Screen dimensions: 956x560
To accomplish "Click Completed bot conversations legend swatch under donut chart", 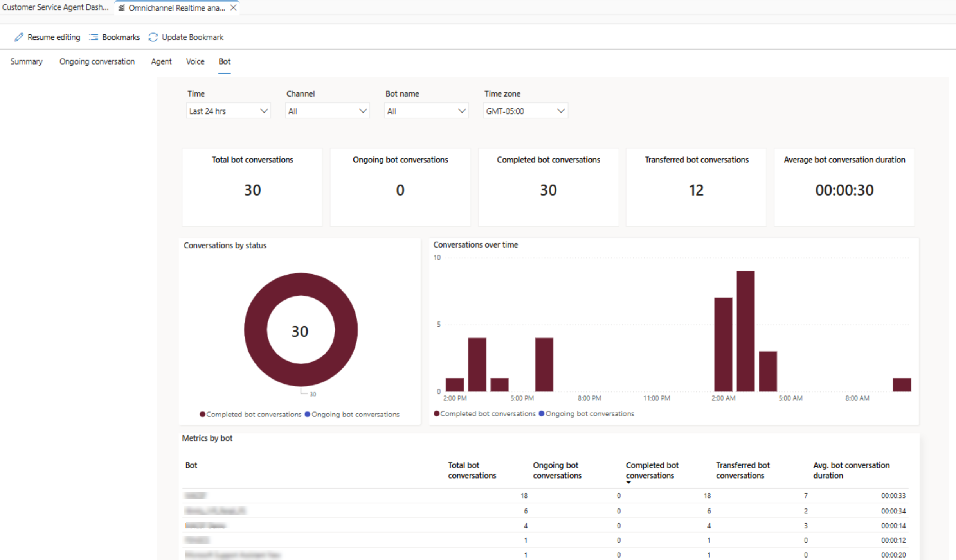I will point(202,414).
